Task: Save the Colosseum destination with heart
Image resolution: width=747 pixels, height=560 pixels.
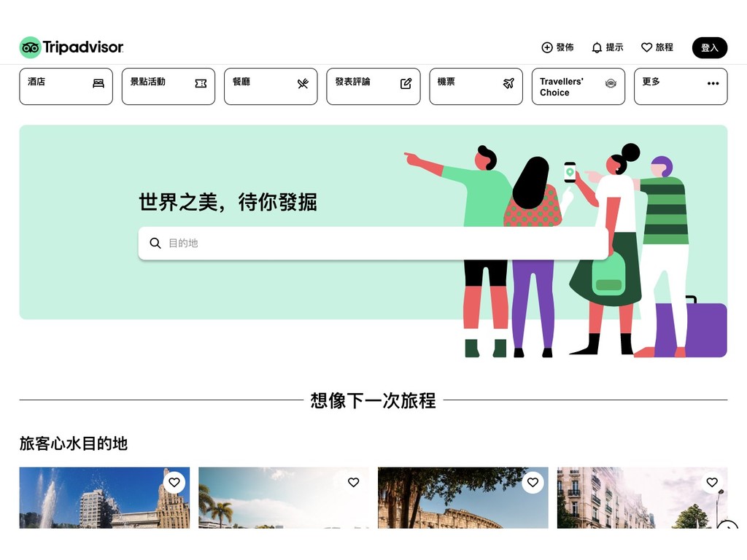Action: [x=533, y=483]
